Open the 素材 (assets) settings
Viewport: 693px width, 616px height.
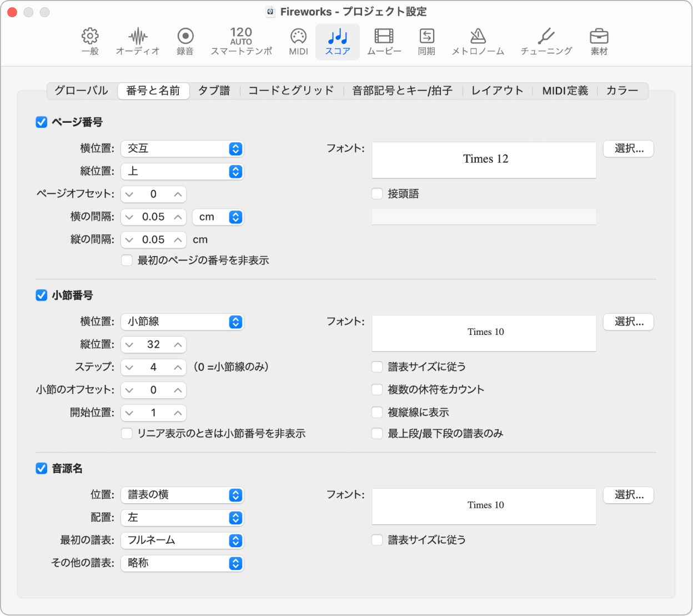pyautogui.click(x=599, y=41)
